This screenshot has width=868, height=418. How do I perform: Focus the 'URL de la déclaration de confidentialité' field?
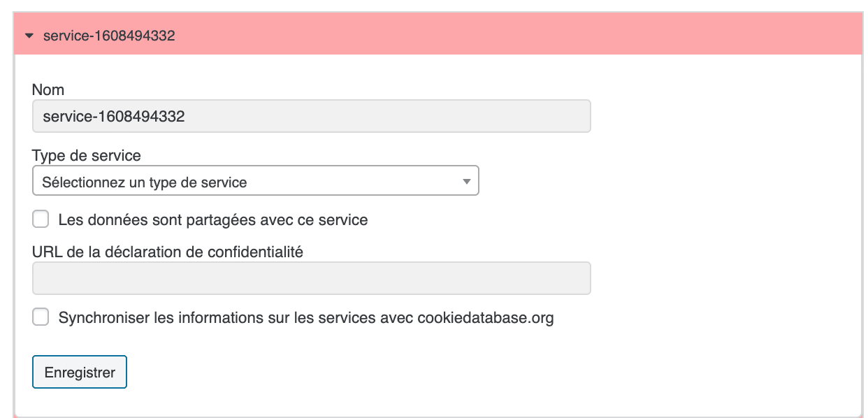click(311, 278)
